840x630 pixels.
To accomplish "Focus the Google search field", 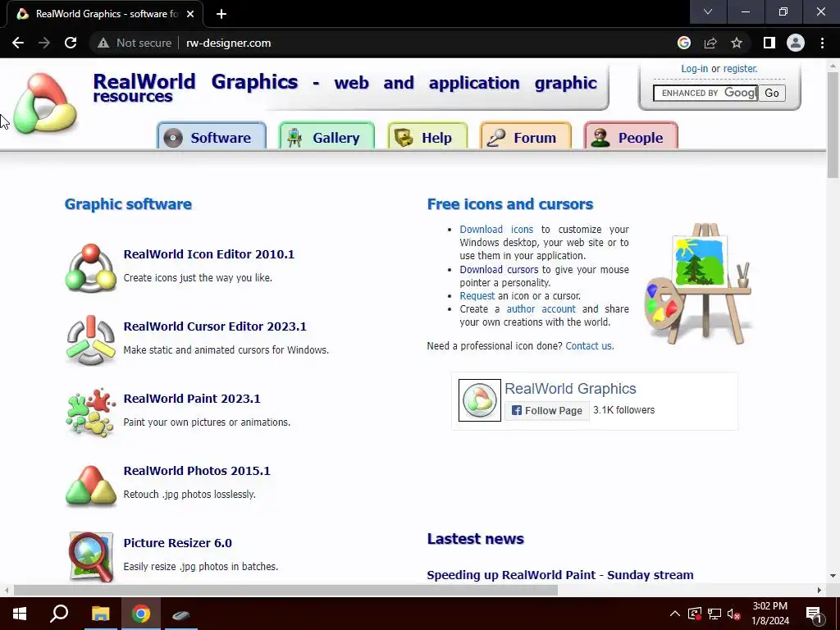I will (705, 93).
